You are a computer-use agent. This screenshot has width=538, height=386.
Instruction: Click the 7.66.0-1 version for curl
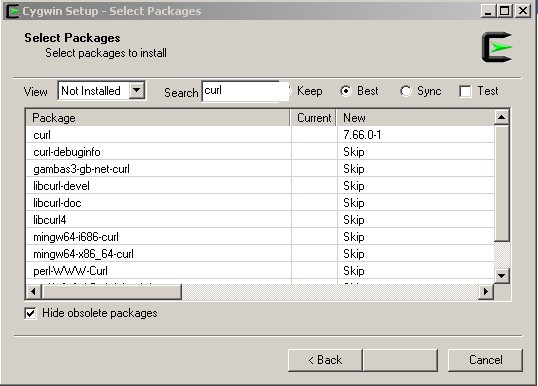click(x=362, y=135)
